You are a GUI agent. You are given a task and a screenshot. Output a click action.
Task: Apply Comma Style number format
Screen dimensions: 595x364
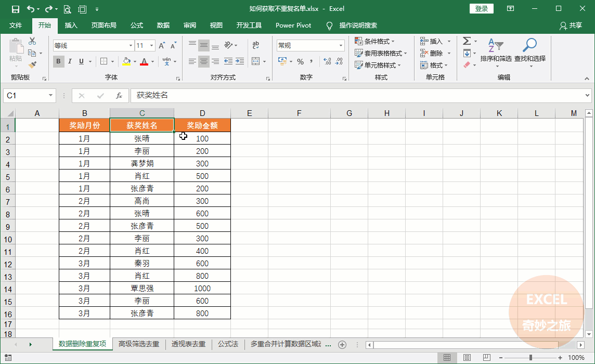point(312,61)
